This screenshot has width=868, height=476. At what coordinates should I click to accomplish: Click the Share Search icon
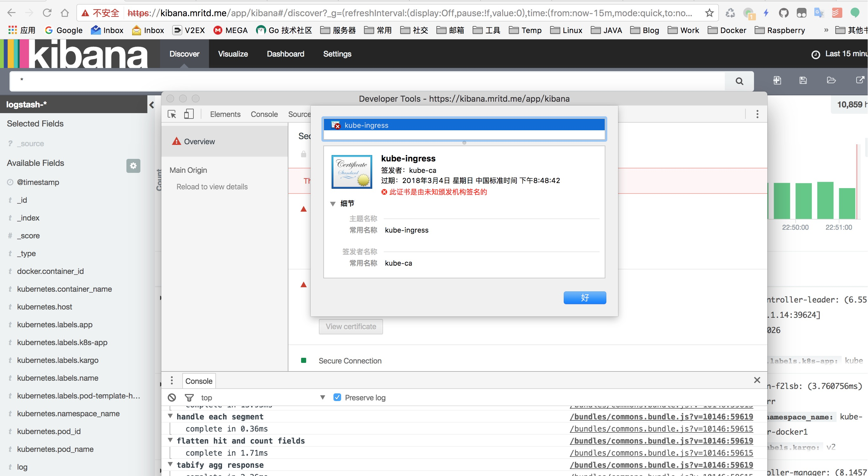(x=860, y=80)
